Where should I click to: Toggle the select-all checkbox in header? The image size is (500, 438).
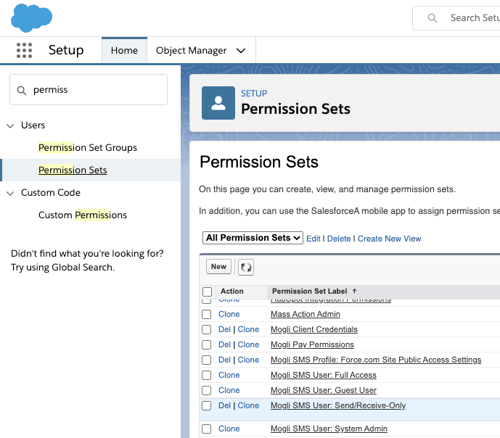pyautogui.click(x=207, y=292)
